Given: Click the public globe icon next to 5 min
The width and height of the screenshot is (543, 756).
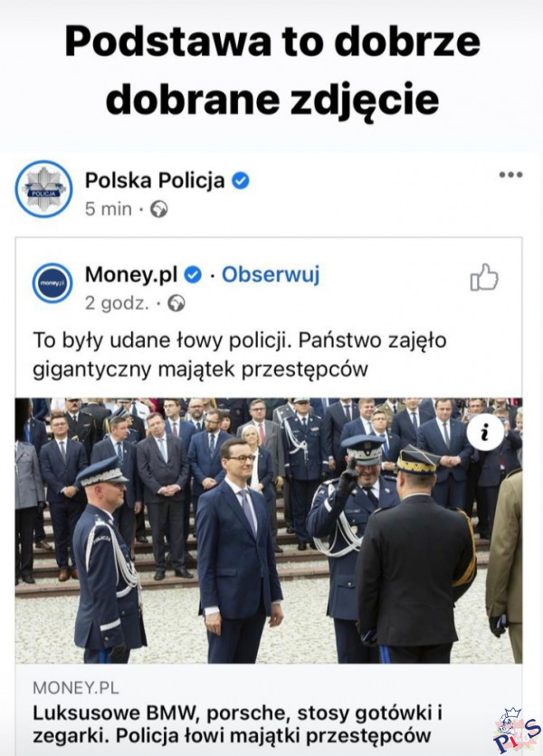Looking at the screenshot, I should click(x=159, y=210).
